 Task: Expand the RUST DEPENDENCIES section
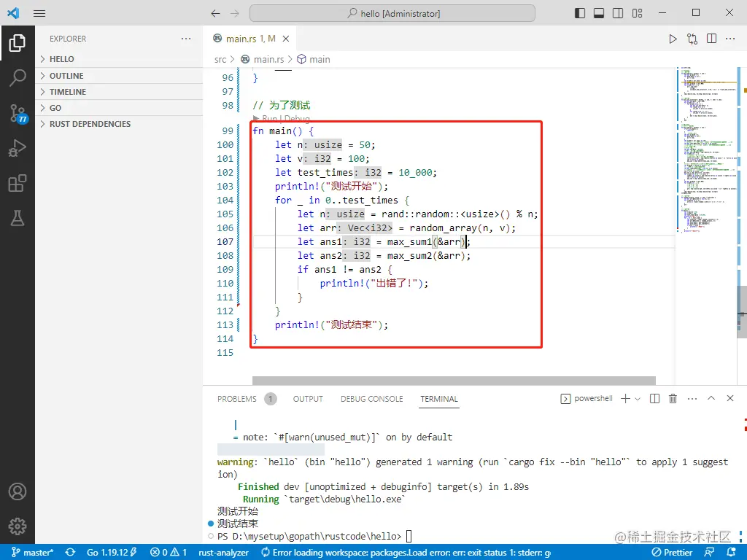pos(119,124)
